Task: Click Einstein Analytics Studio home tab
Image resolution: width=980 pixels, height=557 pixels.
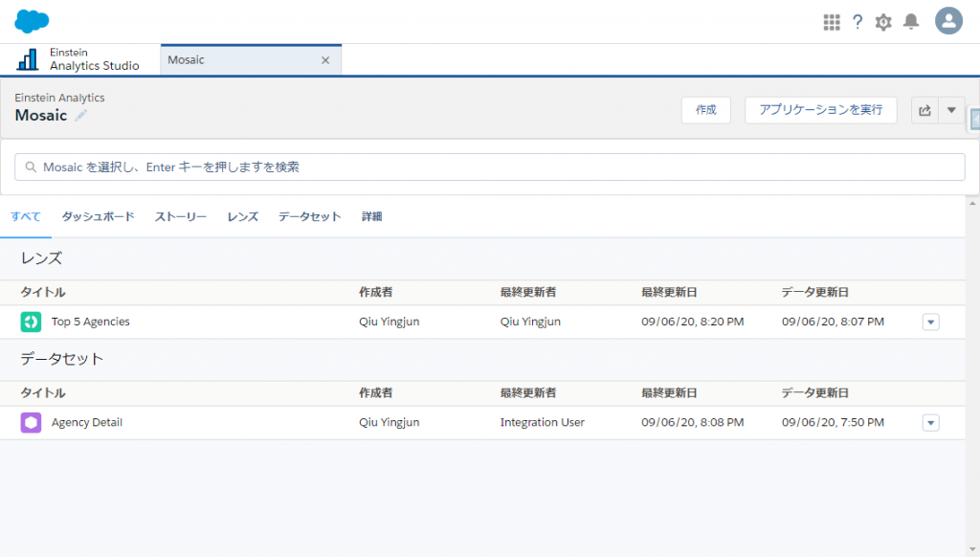Action: (x=80, y=59)
